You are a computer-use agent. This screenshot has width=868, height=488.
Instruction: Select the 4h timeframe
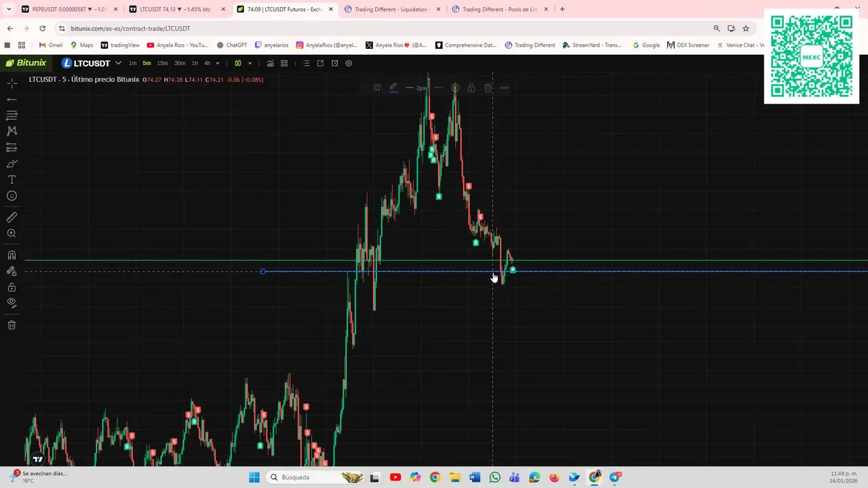(x=208, y=63)
